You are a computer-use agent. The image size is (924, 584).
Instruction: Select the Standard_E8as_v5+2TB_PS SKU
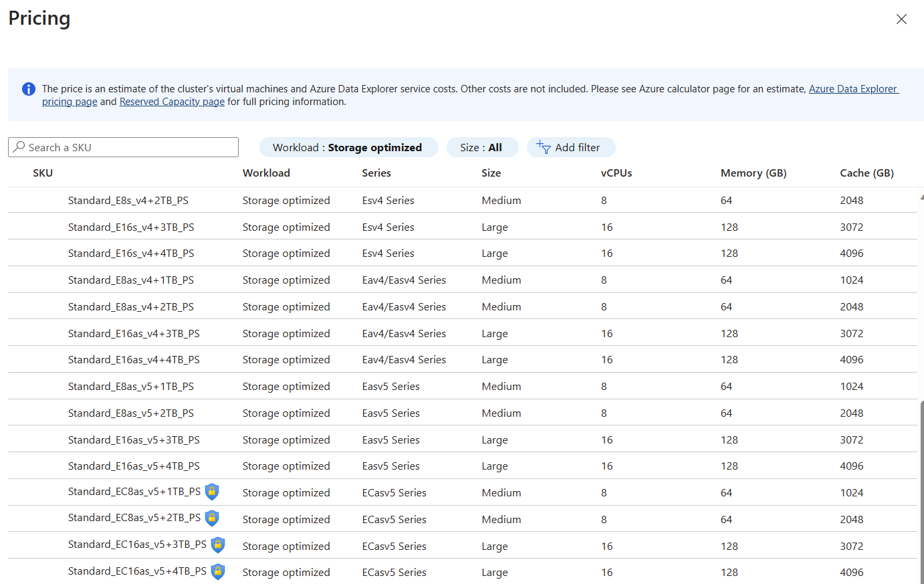131,413
